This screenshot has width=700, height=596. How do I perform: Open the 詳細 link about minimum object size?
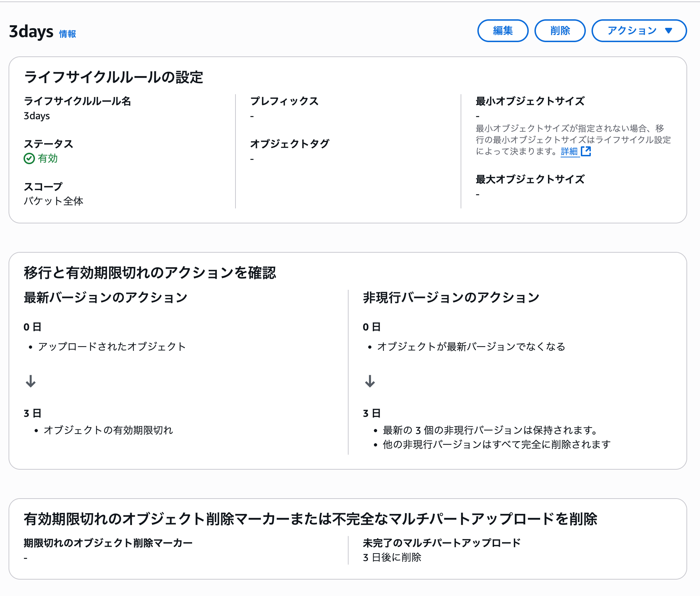pos(569,151)
